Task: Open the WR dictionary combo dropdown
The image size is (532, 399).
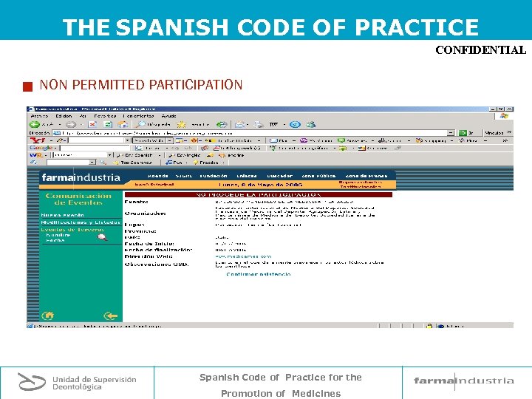Action: 109,155
